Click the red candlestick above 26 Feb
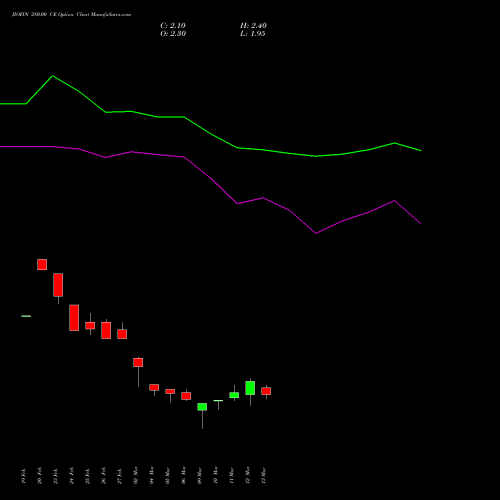 [x=106, y=330]
